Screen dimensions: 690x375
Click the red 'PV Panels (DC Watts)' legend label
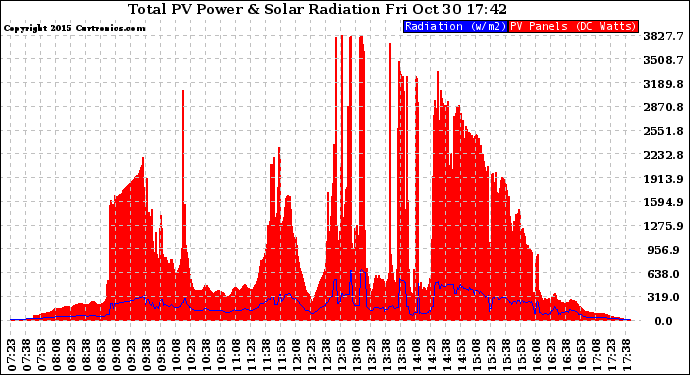573,26
